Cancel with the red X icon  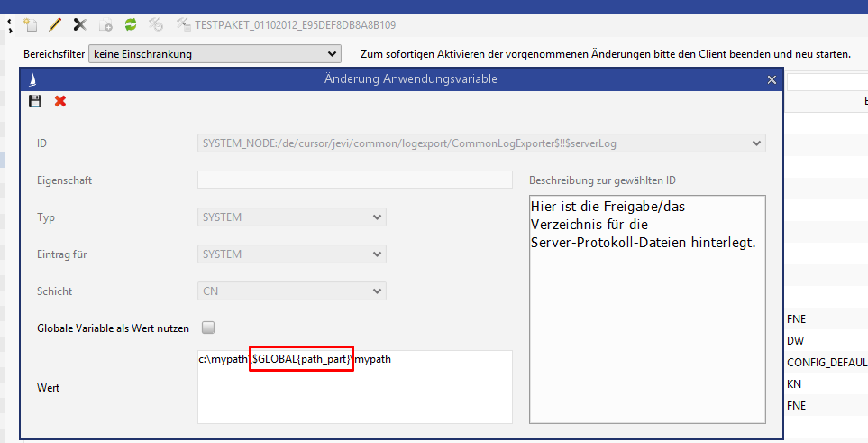click(x=60, y=101)
